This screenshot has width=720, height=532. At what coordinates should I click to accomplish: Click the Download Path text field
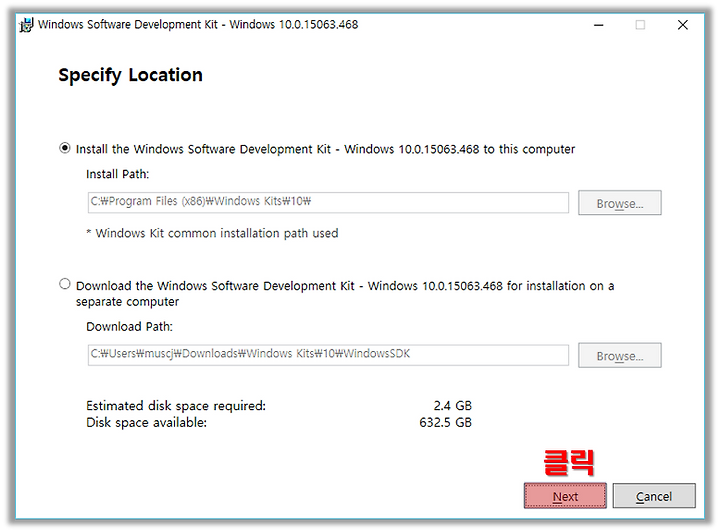[328, 355]
